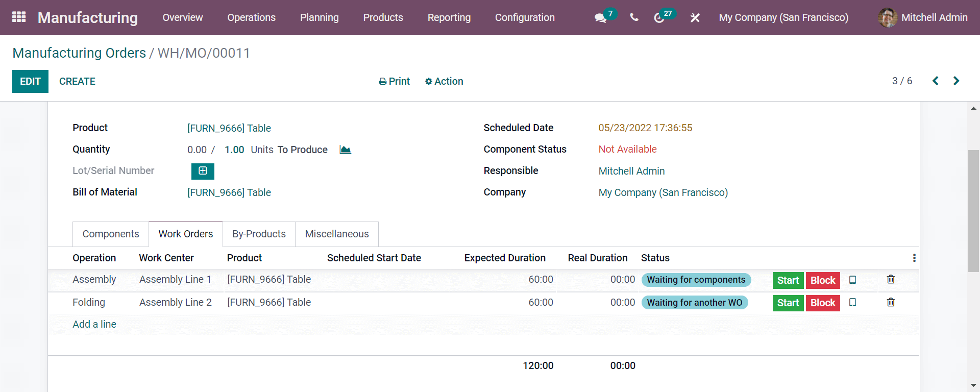
Task: Click the Waiting for components status badge
Action: pyautogui.click(x=696, y=280)
